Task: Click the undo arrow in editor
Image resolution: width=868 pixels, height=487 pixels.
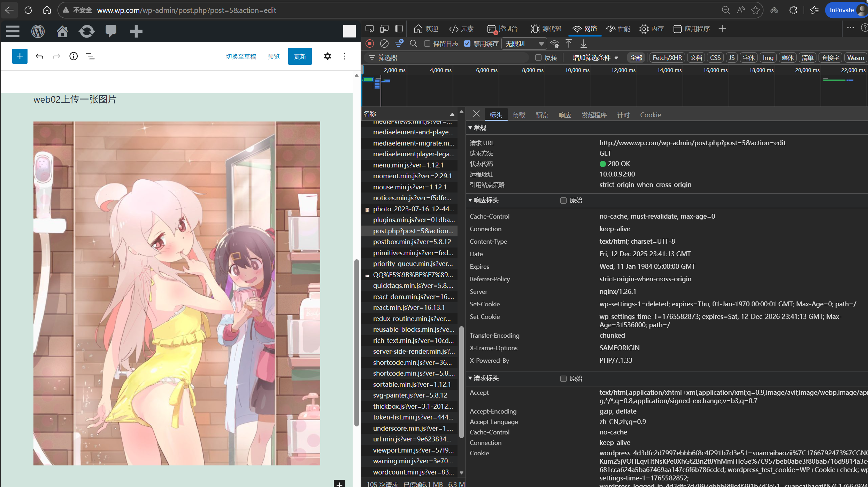Action: 39,56
